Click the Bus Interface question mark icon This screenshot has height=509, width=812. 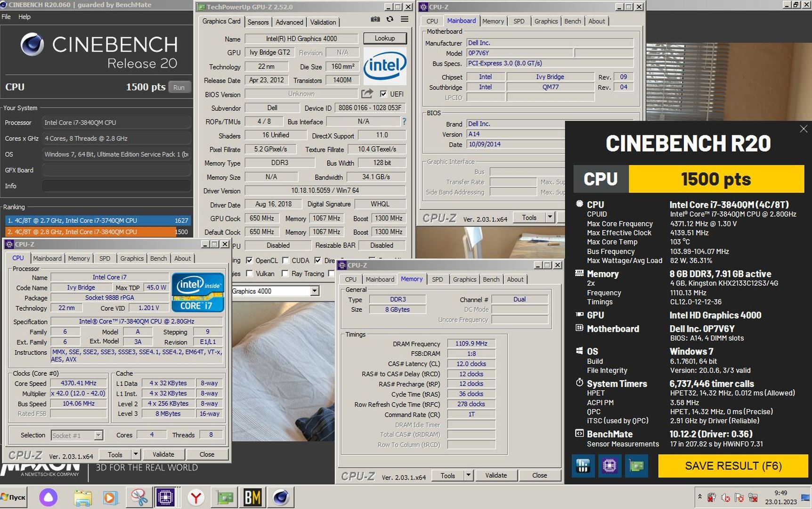tap(404, 122)
